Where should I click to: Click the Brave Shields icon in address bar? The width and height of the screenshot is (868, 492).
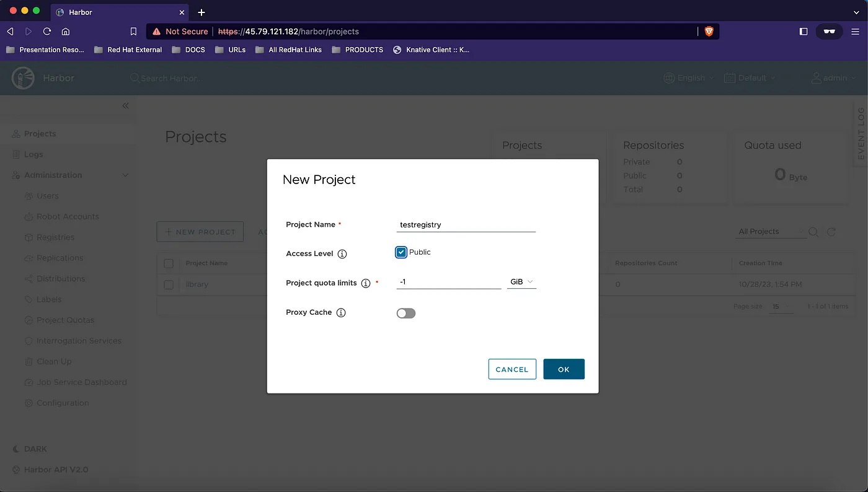[x=709, y=31]
